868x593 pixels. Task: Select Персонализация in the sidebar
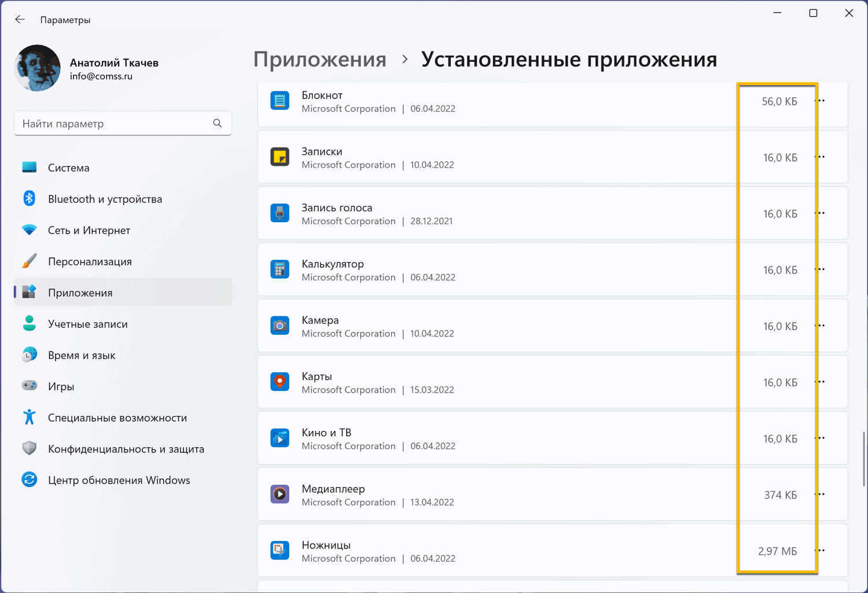pos(123,261)
